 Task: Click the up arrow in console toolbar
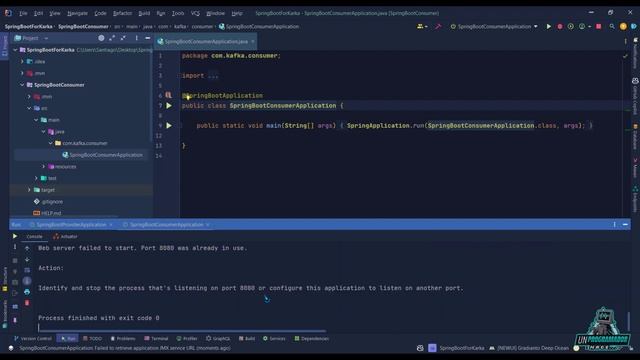(27, 248)
